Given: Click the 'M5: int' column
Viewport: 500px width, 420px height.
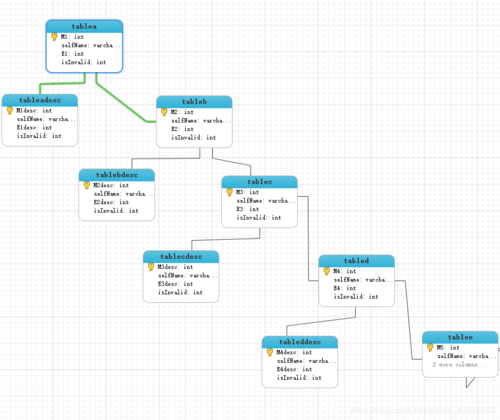Looking at the screenshot, I should (448, 348).
